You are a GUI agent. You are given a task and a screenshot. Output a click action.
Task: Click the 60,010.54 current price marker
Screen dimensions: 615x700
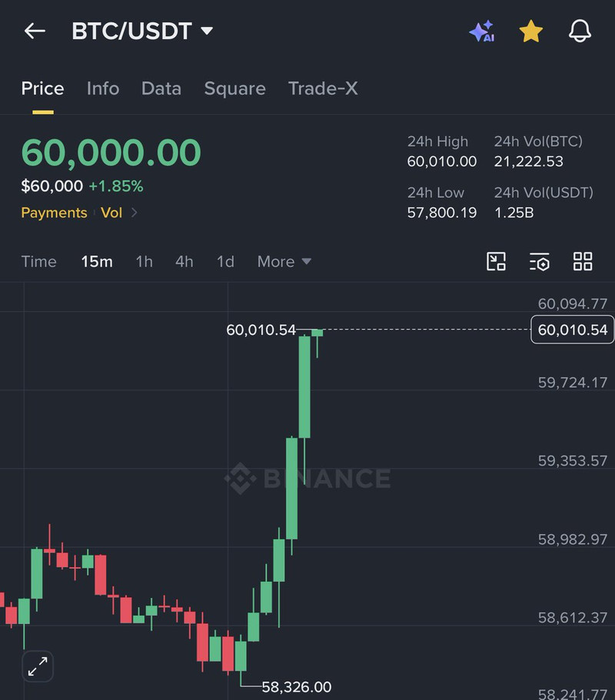pyautogui.click(x=572, y=330)
